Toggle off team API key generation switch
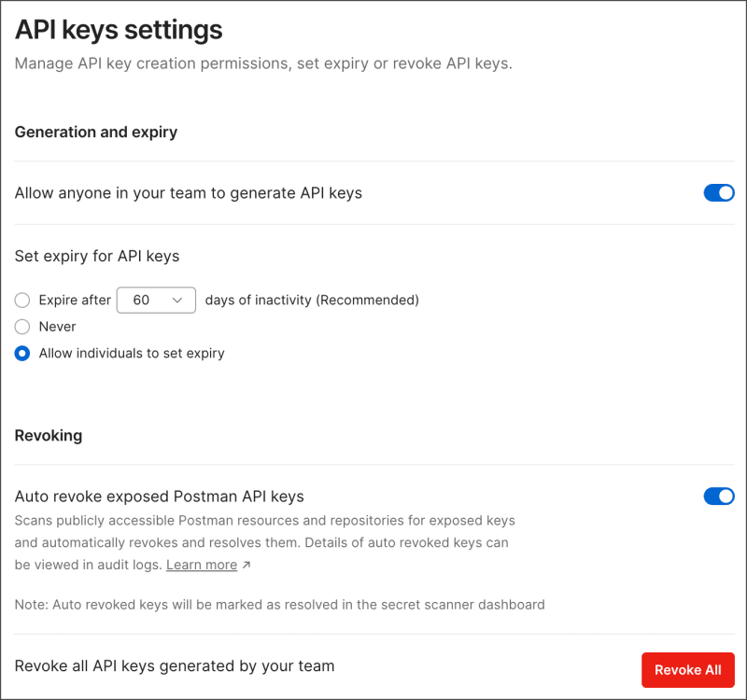The height and width of the screenshot is (700, 747). pos(719,193)
